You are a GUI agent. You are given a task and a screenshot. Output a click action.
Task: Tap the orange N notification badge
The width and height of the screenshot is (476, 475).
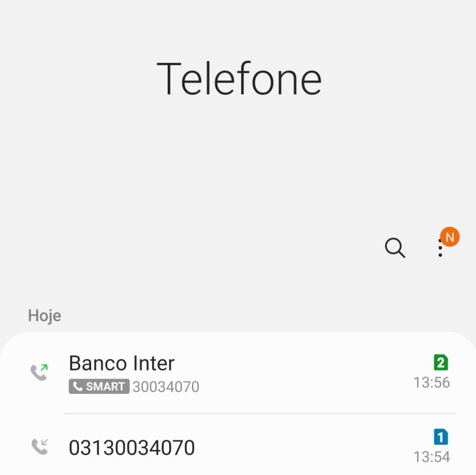pyautogui.click(x=450, y=237)
